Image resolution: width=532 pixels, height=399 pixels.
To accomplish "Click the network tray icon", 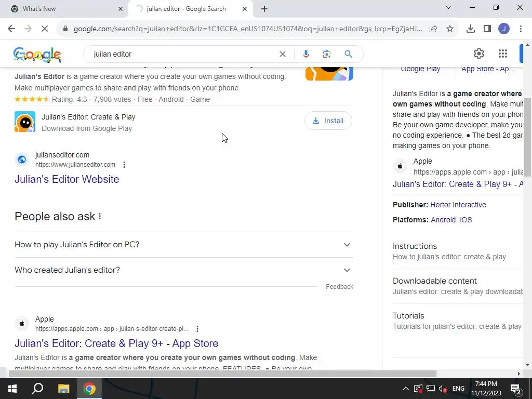I will coord(431,389).
